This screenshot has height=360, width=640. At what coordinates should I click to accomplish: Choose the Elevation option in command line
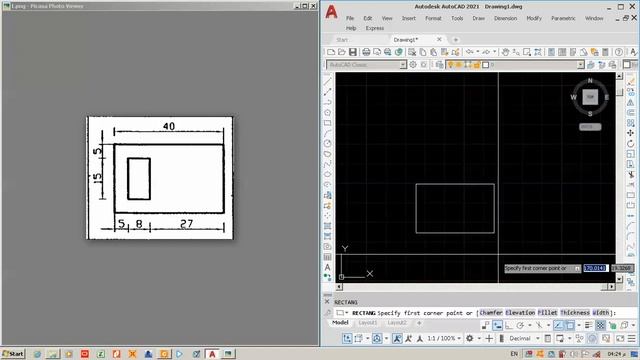[520, 313]
